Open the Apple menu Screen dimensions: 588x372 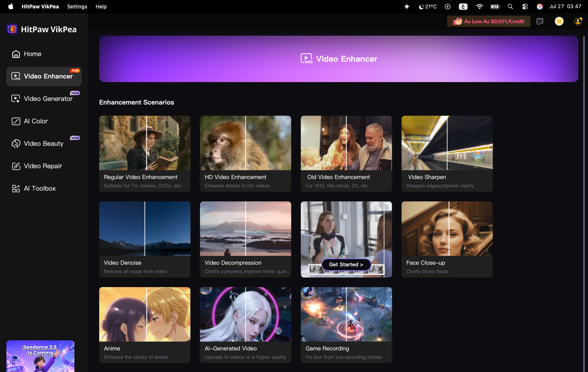(x=11, y=7)
